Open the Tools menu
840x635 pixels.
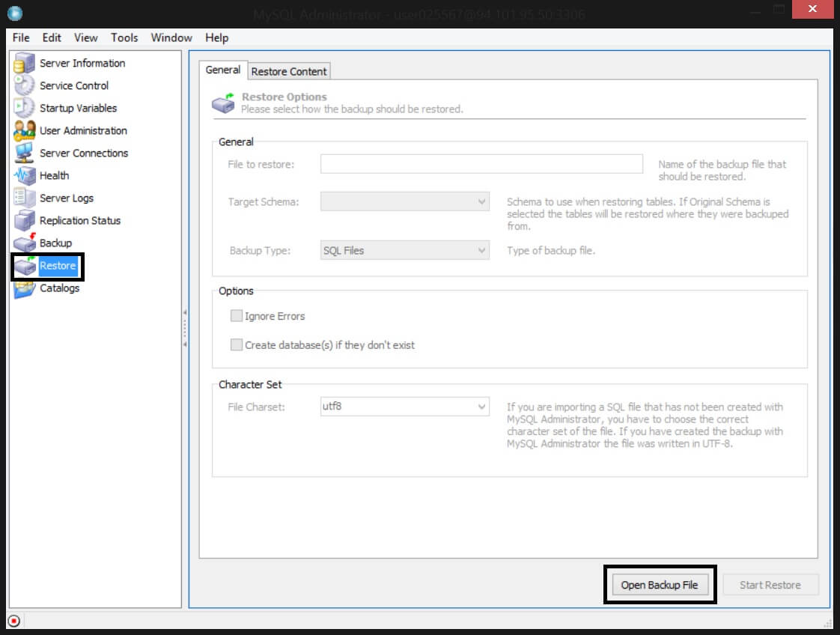[x=124, y=37]
